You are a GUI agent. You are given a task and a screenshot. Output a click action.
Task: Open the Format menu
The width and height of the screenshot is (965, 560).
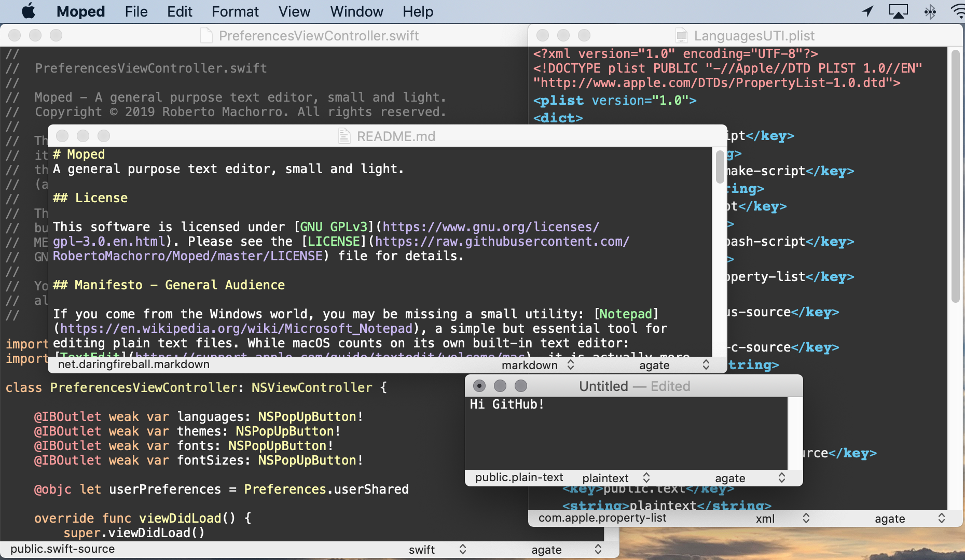tap(235, 11)
